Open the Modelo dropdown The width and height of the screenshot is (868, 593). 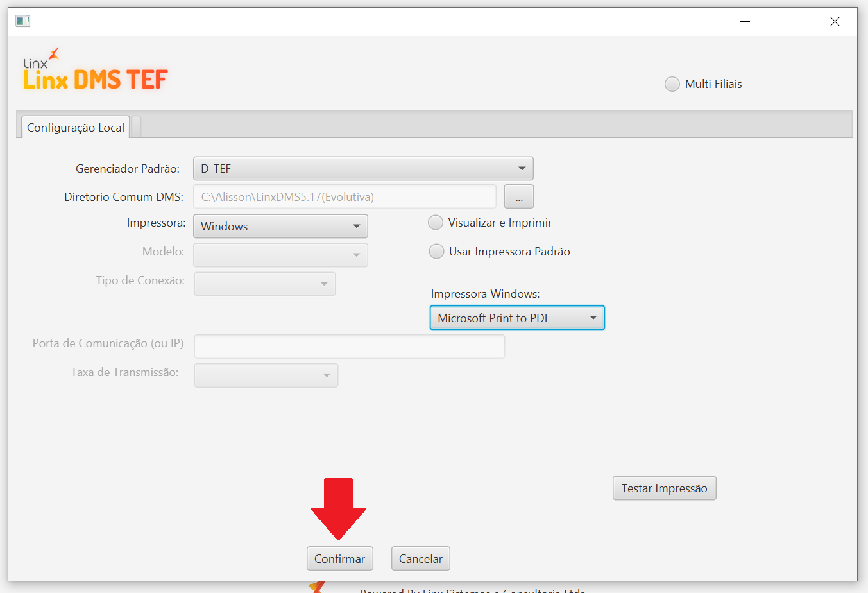tap(280, 255)
